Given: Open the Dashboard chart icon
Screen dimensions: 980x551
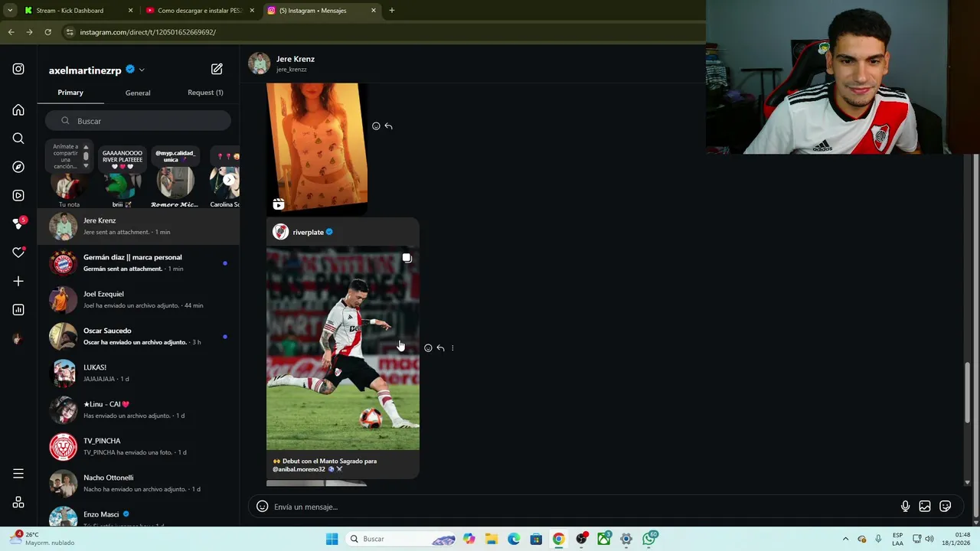Looking at the screenshot, I should pyautogui.click(x=18, y=310).
